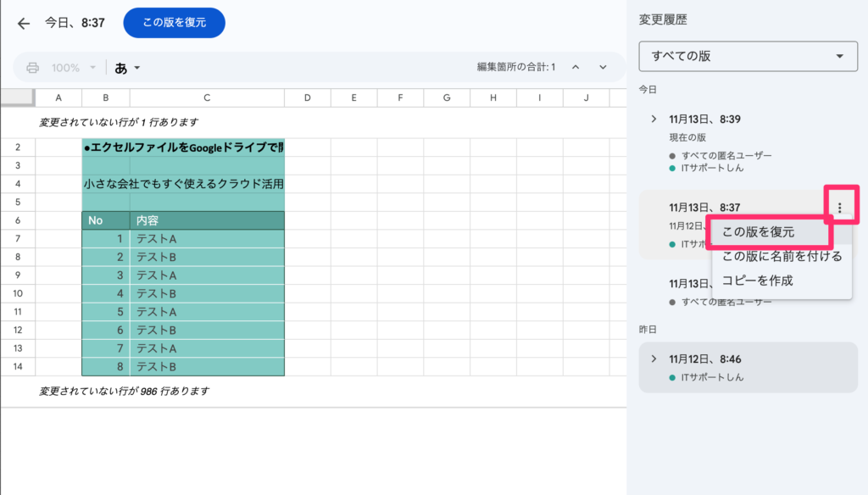
Task: Click the printer icon in the toolbar
Action: coord(33,68)
